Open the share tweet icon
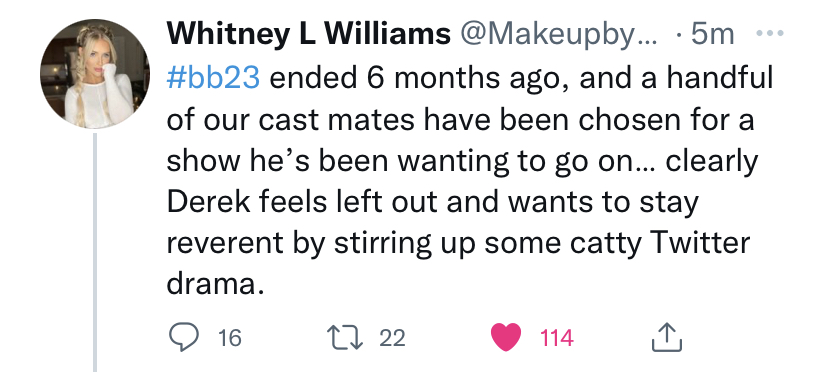 (x=666, y=338)
